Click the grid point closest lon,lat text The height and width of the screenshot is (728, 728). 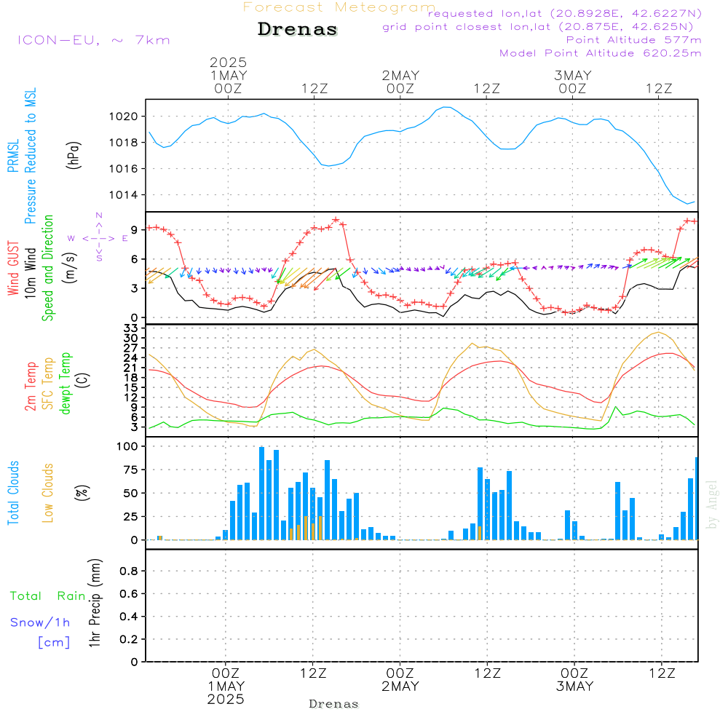(538, 27)
